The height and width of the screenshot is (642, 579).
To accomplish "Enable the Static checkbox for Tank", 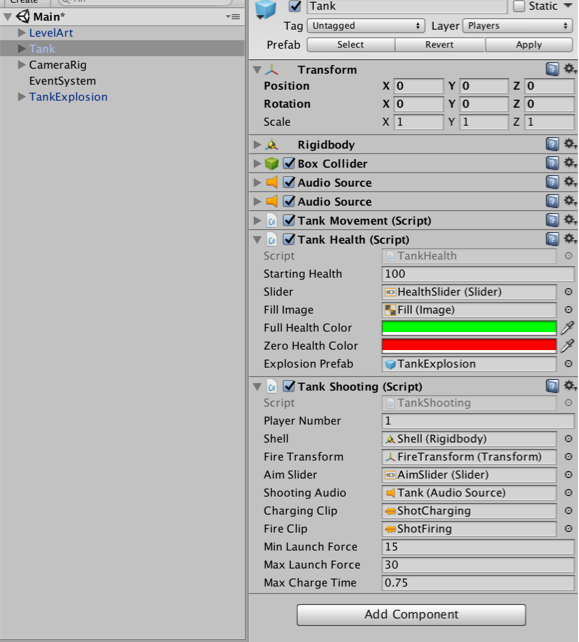I will click(519, 6).
